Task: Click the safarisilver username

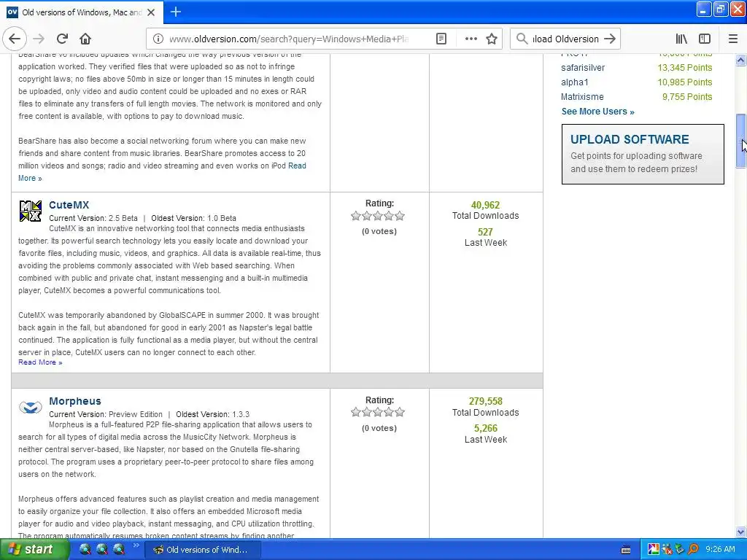Action: [x=583, y=68]
